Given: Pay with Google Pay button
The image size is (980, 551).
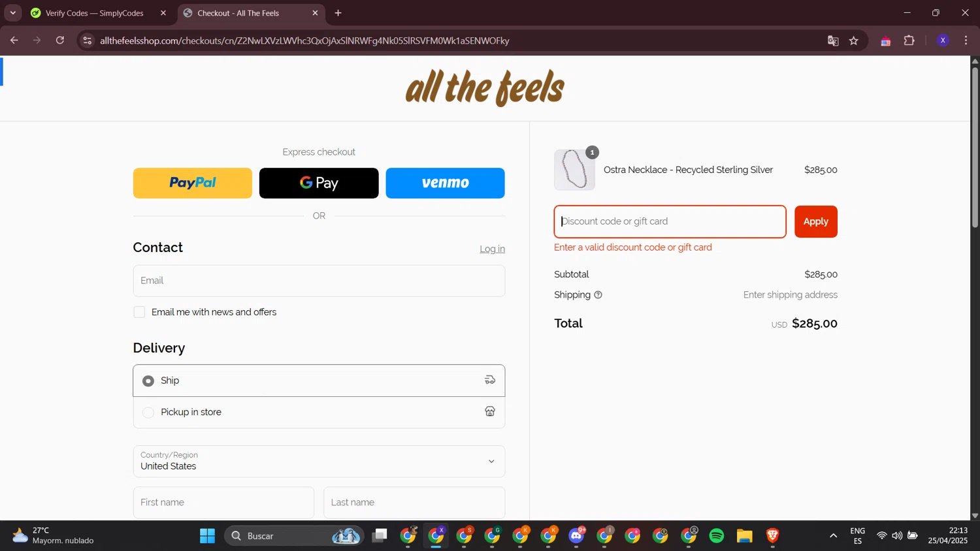Looking at the screenshot, I should (319, 183).
